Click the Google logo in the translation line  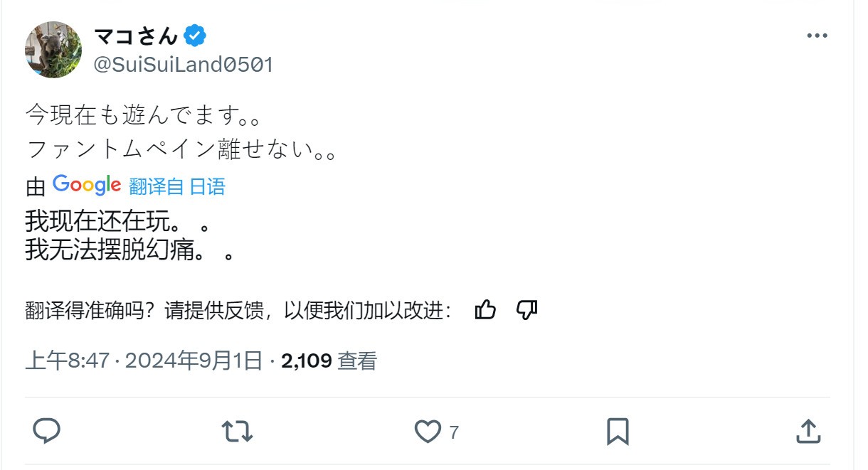tap(85, 184)
